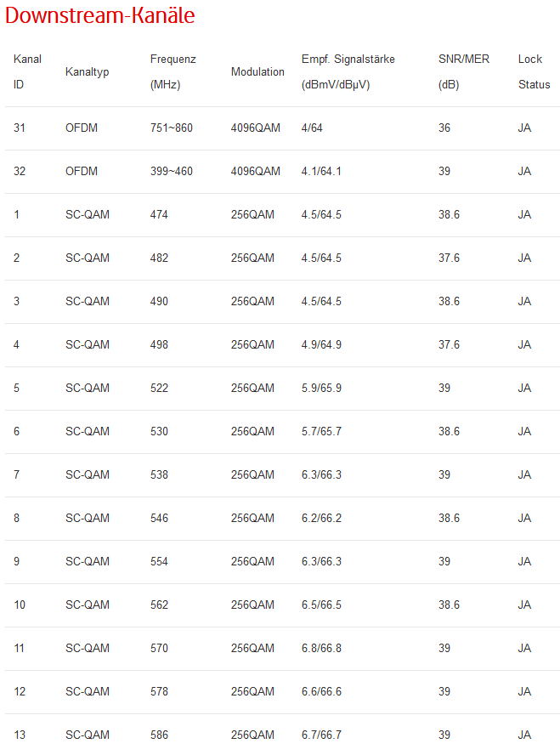The image size is (560, 755).
Task: Select the frequency range 399~460
Action: (x=171, y=172)
